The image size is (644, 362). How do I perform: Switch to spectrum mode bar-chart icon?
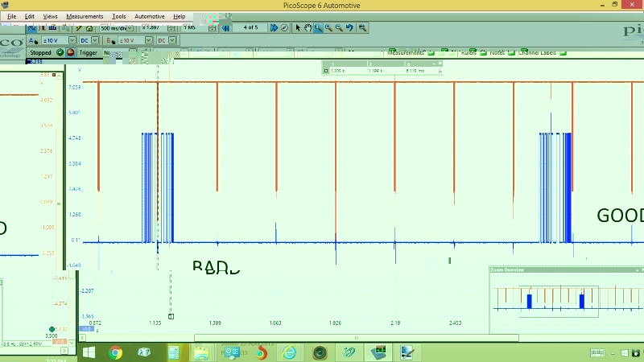click(52, 28)
